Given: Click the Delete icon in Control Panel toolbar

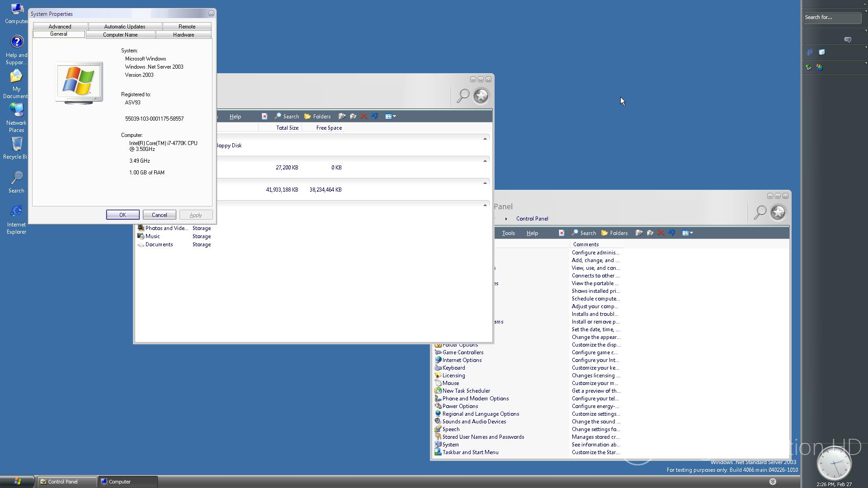Looking at the screenshot, I should click(x=661, y=233).
